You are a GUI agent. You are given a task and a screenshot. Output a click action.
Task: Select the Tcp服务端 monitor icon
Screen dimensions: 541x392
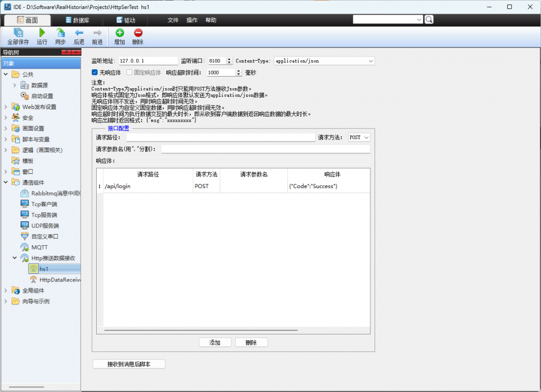click(x=24, y=214)
